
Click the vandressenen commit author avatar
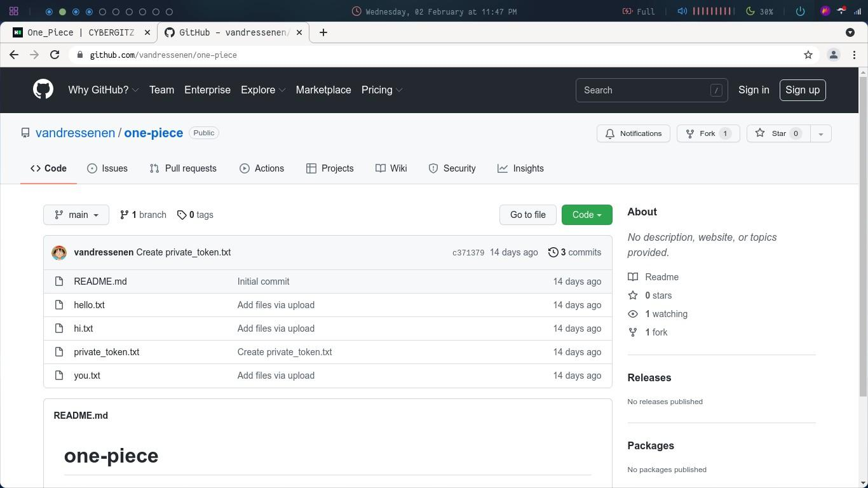coord(59,252)
